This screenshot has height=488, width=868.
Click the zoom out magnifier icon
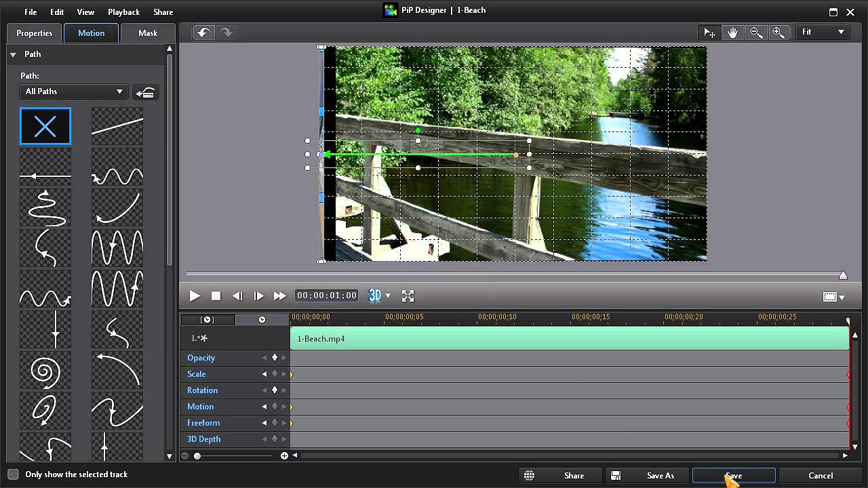point(755,33)
